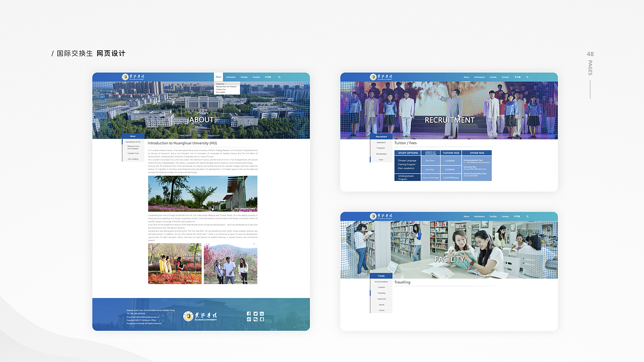
Task: Open Fees in the Recruitment sidebar
Action: [x=381, y=159]
